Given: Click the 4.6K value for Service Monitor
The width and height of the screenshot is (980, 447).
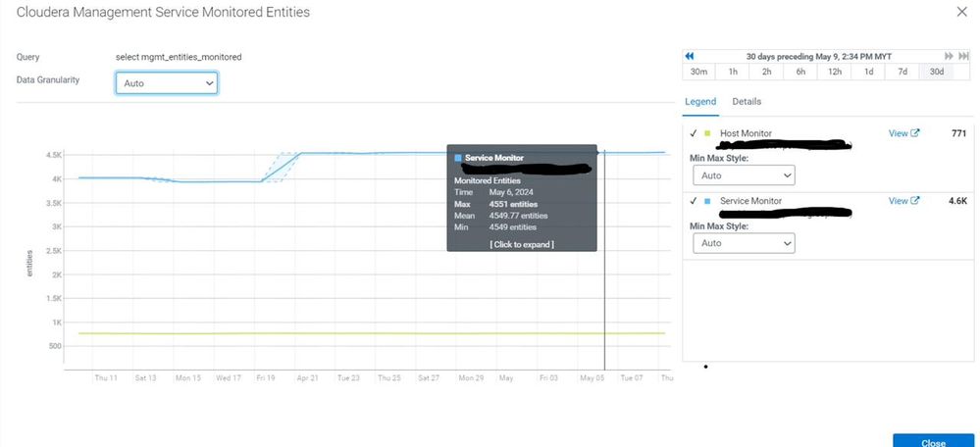Looking at the screenshot, I should [x=958, y=200].
